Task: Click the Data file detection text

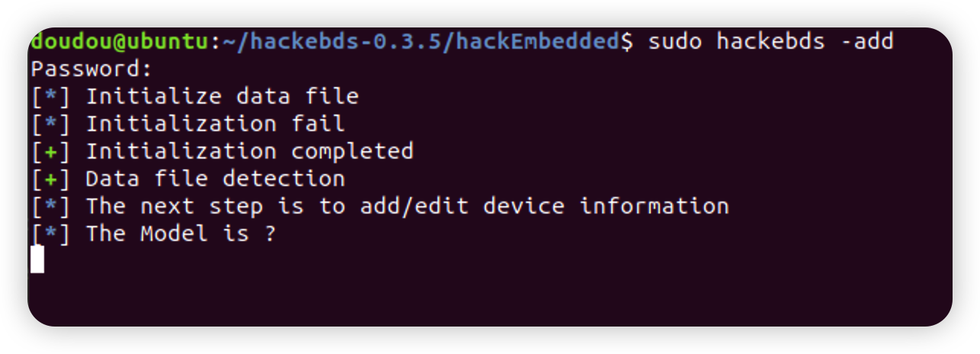Action: click(215, 179)
